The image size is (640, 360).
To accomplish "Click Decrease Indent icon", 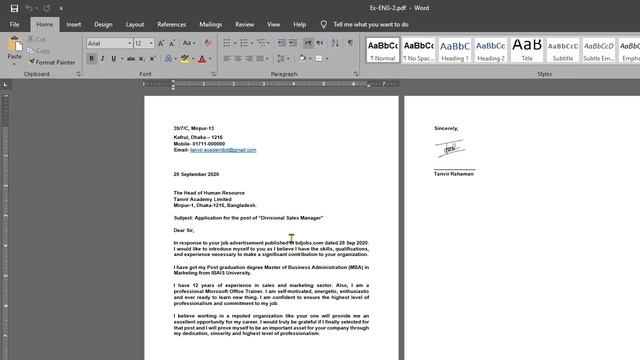I will pos(282,43).
